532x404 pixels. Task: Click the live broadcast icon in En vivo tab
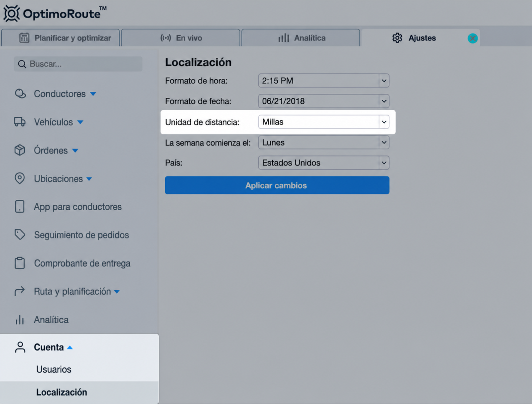pos(166,38)
